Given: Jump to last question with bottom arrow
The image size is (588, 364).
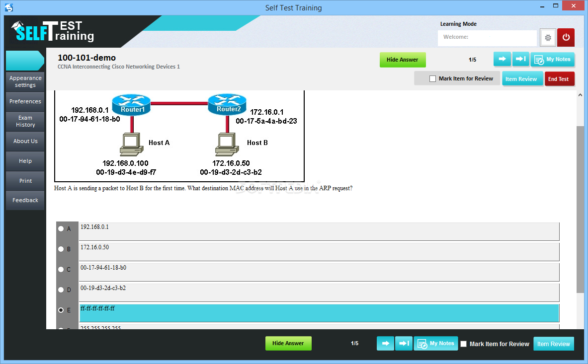Looking at the screenshot, I should [404, 344].
